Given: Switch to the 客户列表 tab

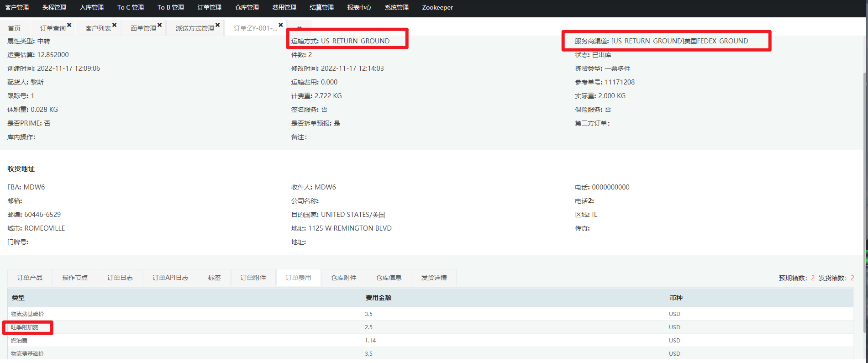Looking at the screenshot, I should coord(98,28).
